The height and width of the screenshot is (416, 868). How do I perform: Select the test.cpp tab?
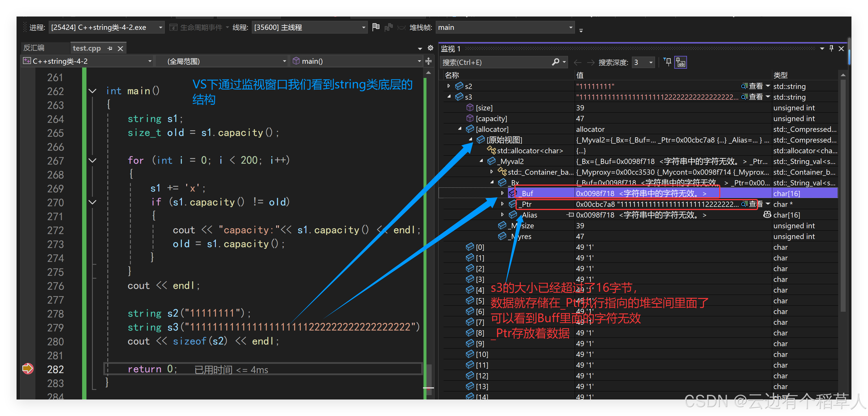(87, 48)
